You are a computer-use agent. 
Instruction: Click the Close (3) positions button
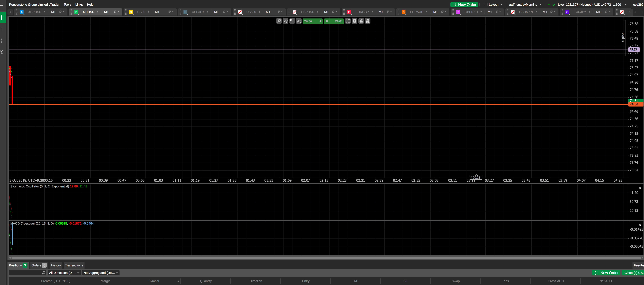coord(633,273)
